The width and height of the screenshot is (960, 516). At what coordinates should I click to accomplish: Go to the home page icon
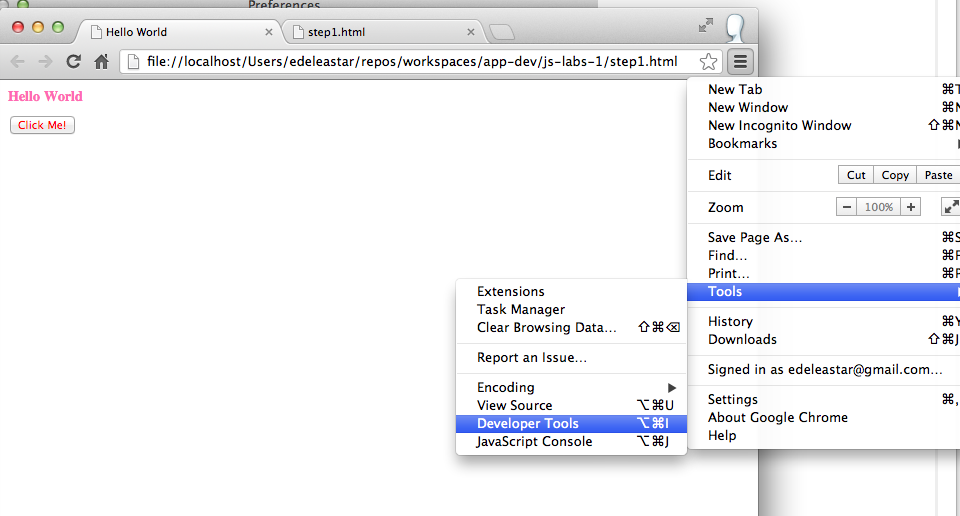[x=101, y=62]
